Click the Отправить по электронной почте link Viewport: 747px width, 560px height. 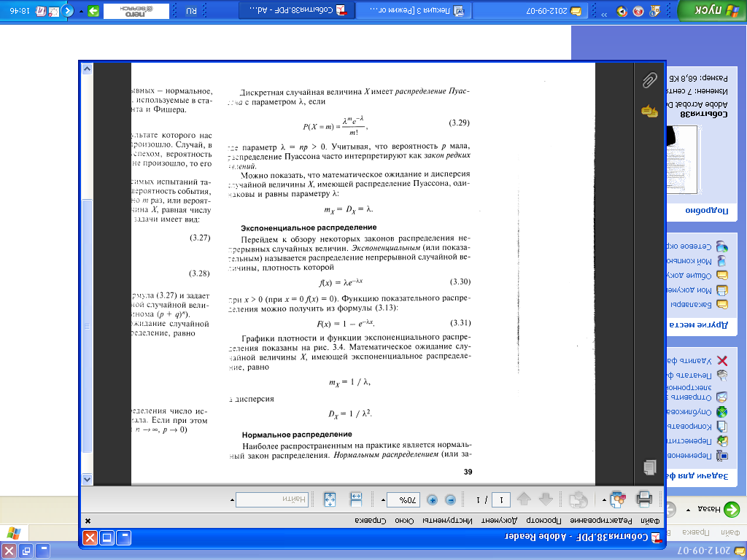click(x=698, y=392)
